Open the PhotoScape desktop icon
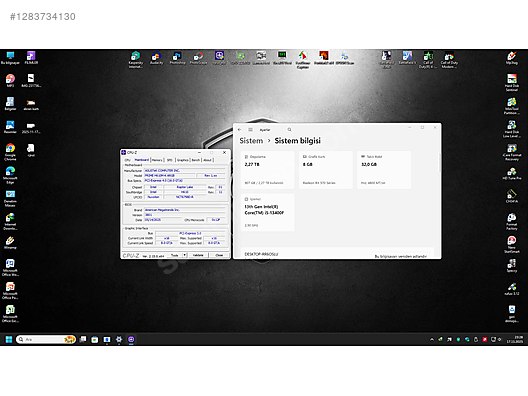This screenshot has height=396, width=528. click(198, 58)
